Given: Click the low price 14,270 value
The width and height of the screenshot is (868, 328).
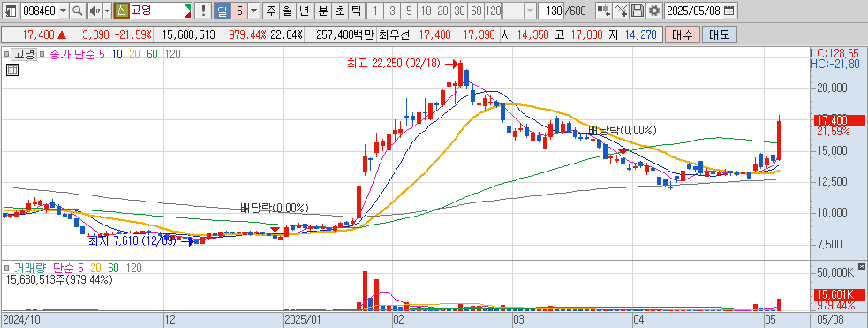Looking at the screenshot, I should 640,34.
